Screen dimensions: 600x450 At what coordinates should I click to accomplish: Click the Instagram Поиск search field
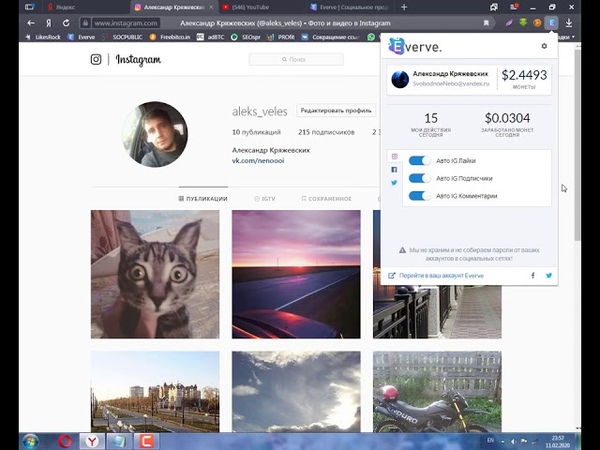[x=296, y=59]
